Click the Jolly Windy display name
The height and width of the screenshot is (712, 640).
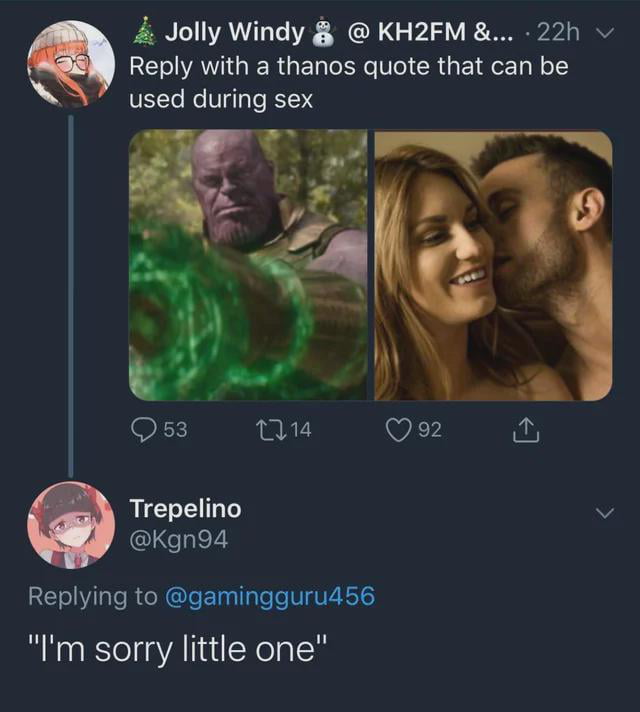click(235, 33)
